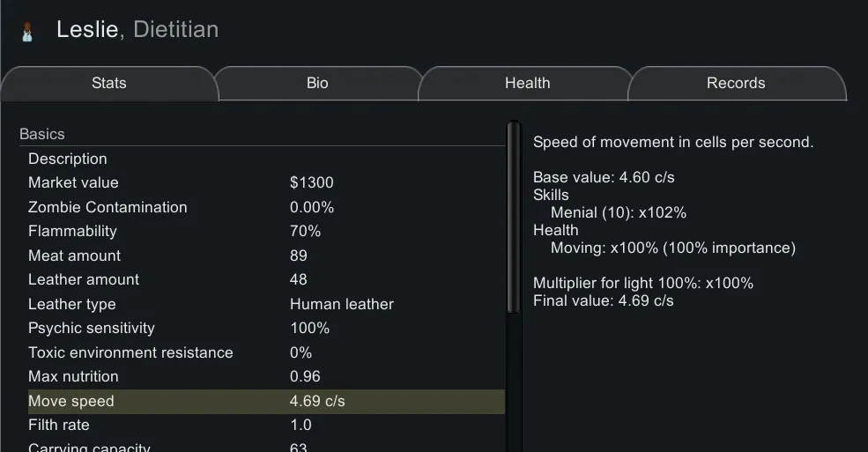Image resolution: width=868 pixels, height=452 pixels.
Task: Select the Market value row
Action: click(264, 183)
